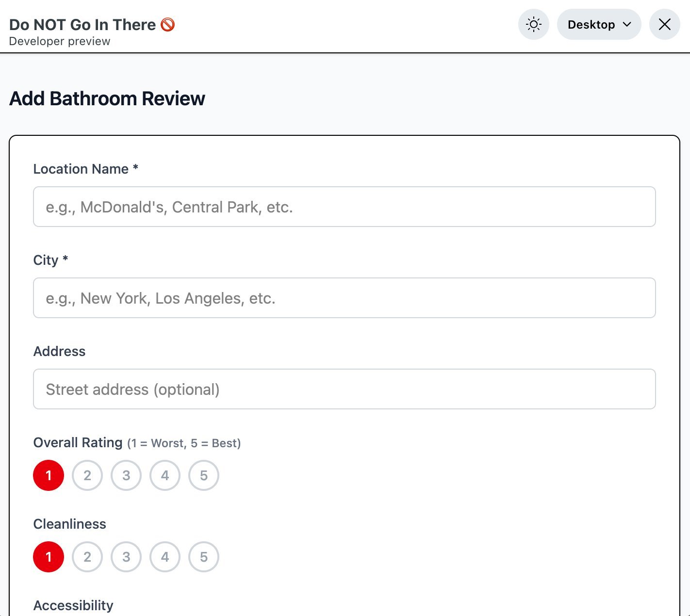Click the chevron arrow beside Desktop
This screenshot has height=616, width=690.
pyautogui.click(x=627, y=24)
